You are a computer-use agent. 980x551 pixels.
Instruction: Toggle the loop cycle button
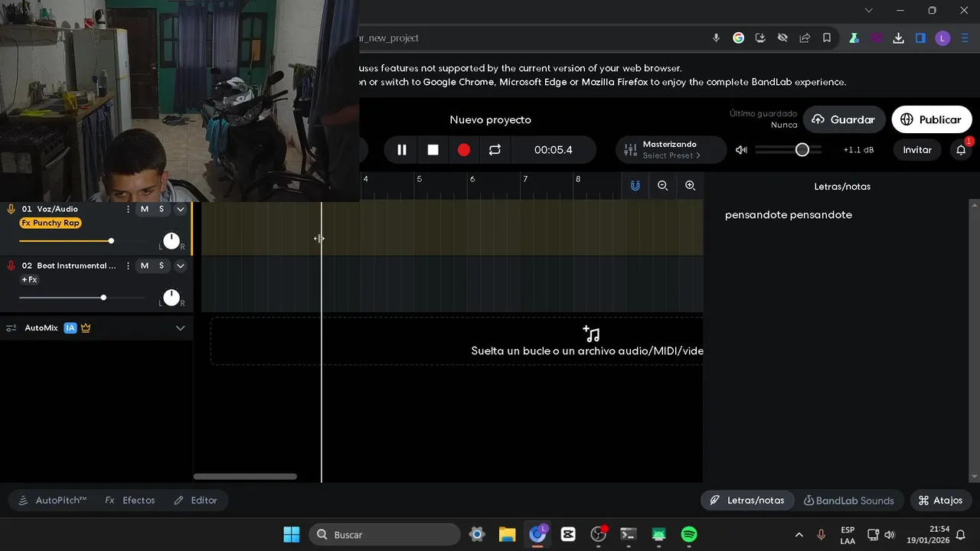point(495,150)
